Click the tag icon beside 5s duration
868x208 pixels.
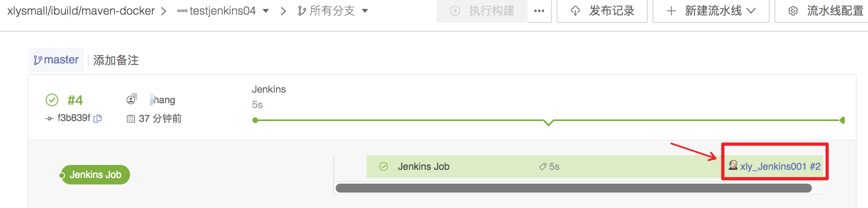[x=542, y=167]
